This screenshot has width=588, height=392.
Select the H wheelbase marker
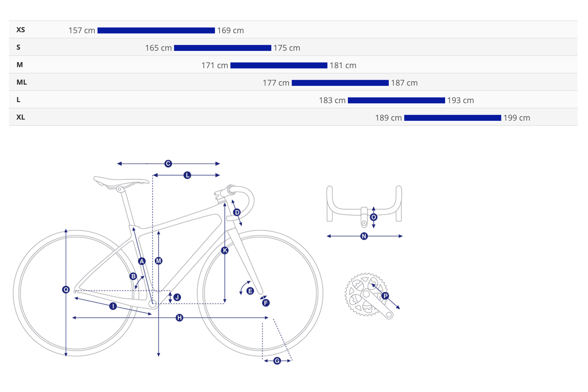[179, 318]
